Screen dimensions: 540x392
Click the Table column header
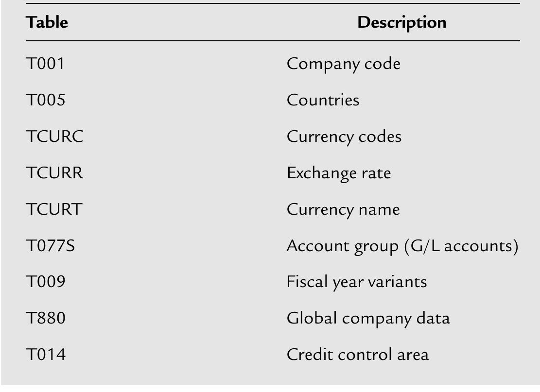47,22
